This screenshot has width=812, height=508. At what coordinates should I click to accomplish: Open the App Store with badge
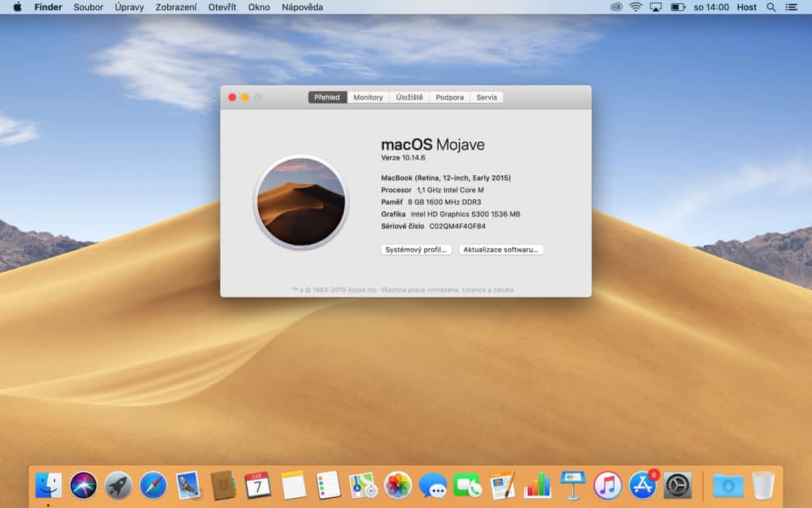(643, 486)
